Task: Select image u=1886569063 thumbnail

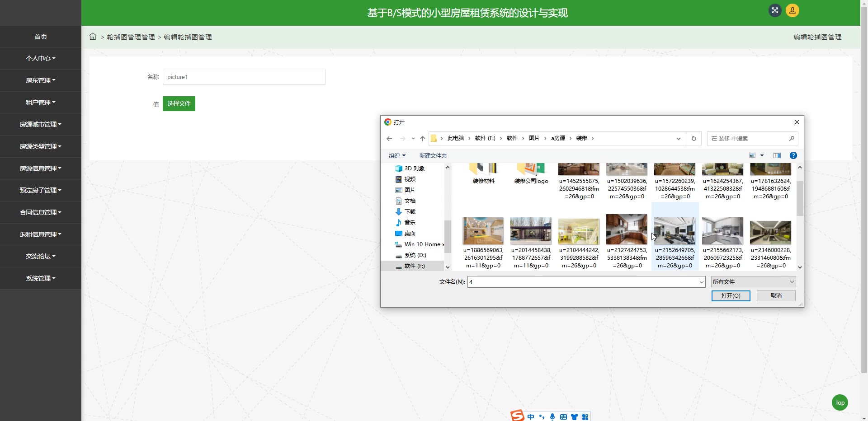Action: (x=483, y=231)
